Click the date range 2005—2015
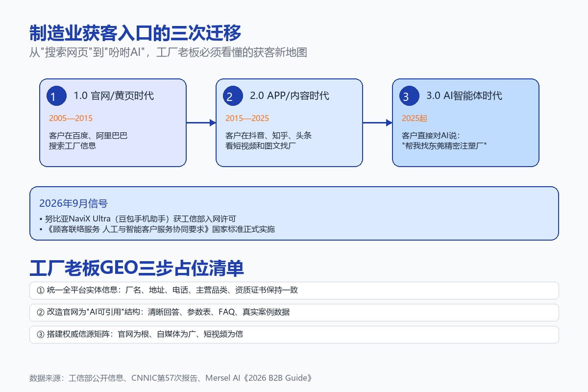This screenshot has width=588, height=392. tap(71, 119)
